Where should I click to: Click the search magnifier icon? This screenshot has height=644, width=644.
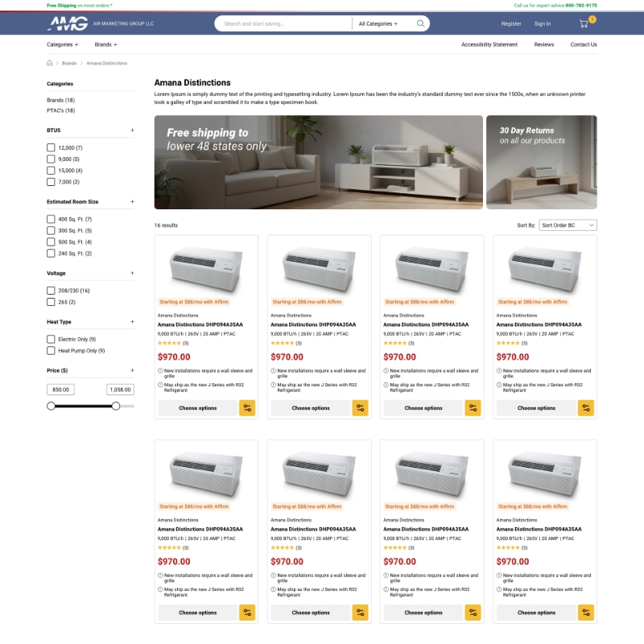click(420, 23)
